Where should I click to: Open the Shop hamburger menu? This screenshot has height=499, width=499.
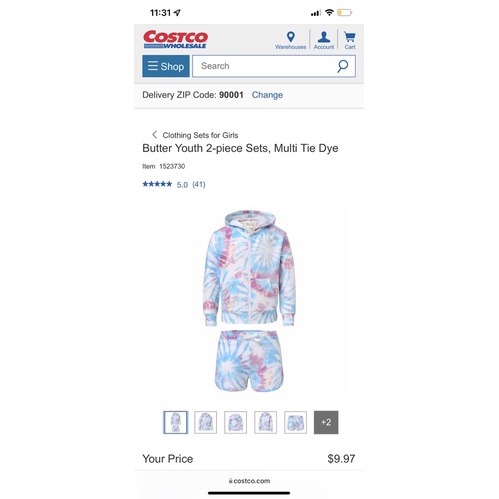coord(166,66)
